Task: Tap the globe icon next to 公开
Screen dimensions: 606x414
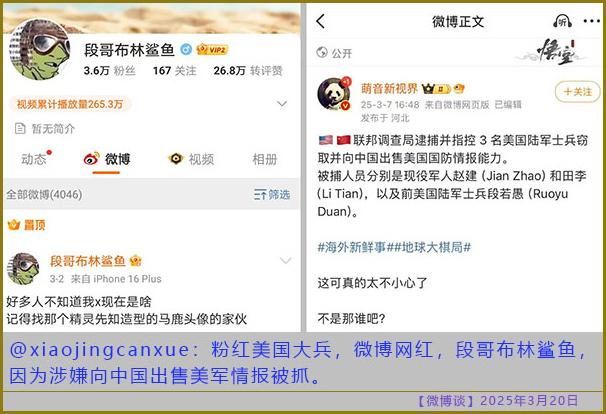Action: [322, 52]
